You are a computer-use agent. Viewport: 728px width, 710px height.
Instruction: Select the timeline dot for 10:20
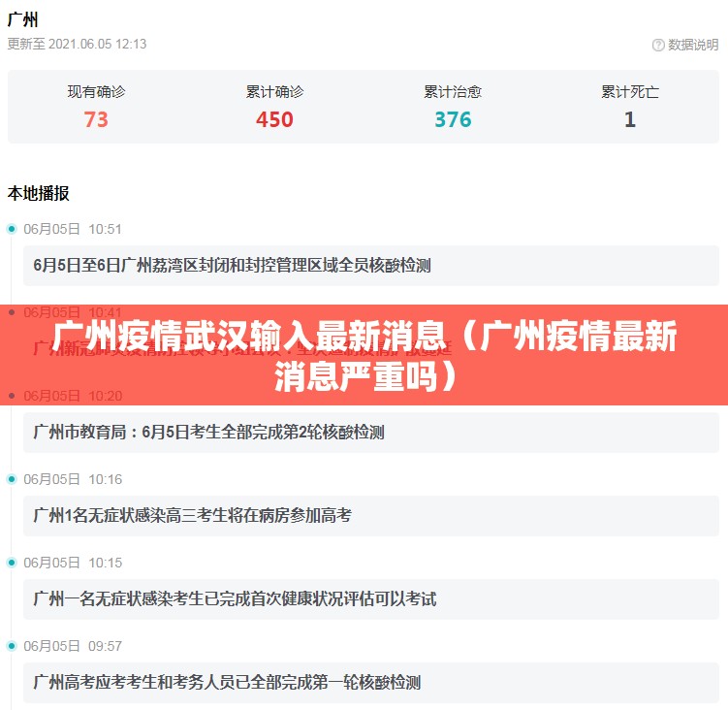12,396
